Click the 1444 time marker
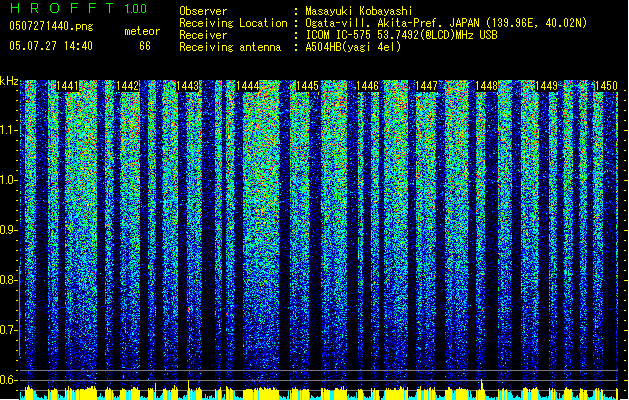 (248, 86)
